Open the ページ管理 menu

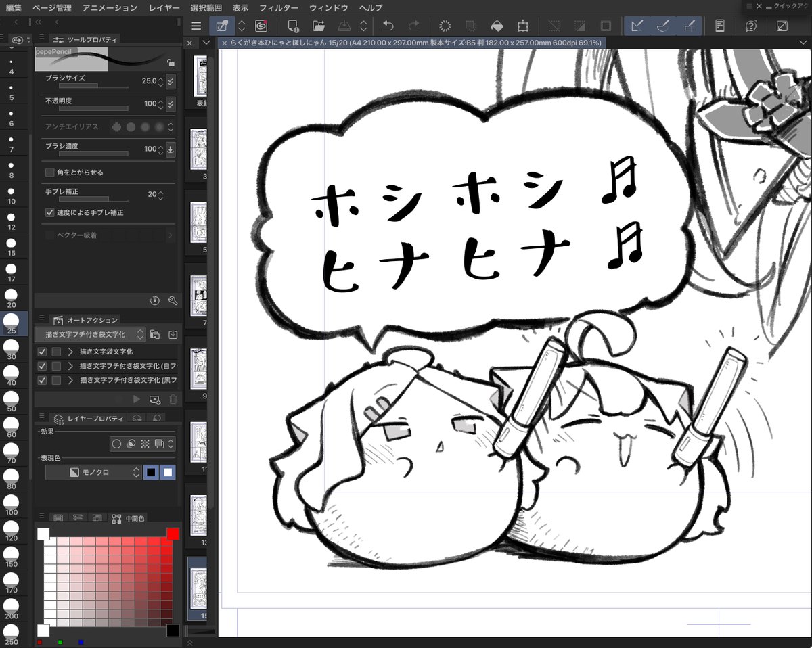coord(51,7)
